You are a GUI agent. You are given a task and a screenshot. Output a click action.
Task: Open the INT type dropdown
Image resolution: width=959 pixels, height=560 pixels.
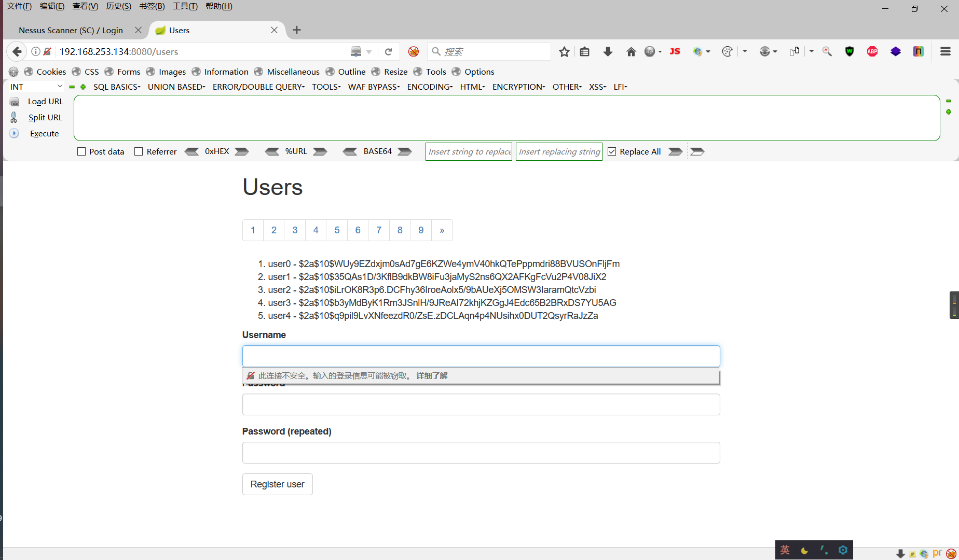pyautogui.click(x=36, y=87)
